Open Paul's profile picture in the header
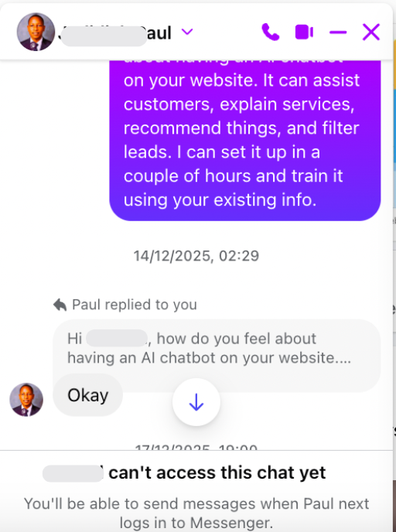This screenshot has width=396, height=532. click(36, 32)
